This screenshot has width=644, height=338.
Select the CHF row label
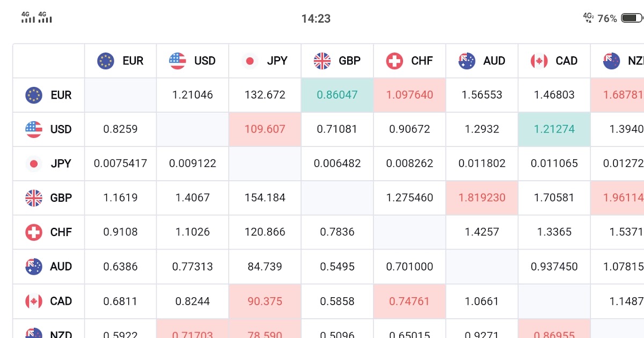pyautogui.click(x=61, y=232)
